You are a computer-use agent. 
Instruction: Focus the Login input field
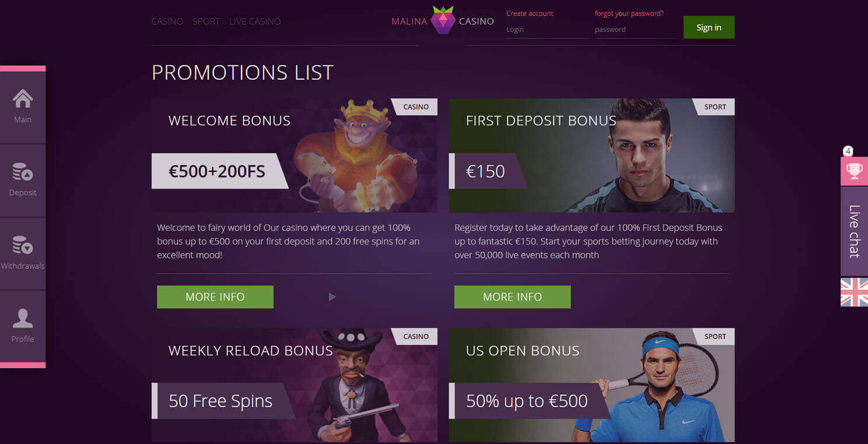(x=547, y=30)
